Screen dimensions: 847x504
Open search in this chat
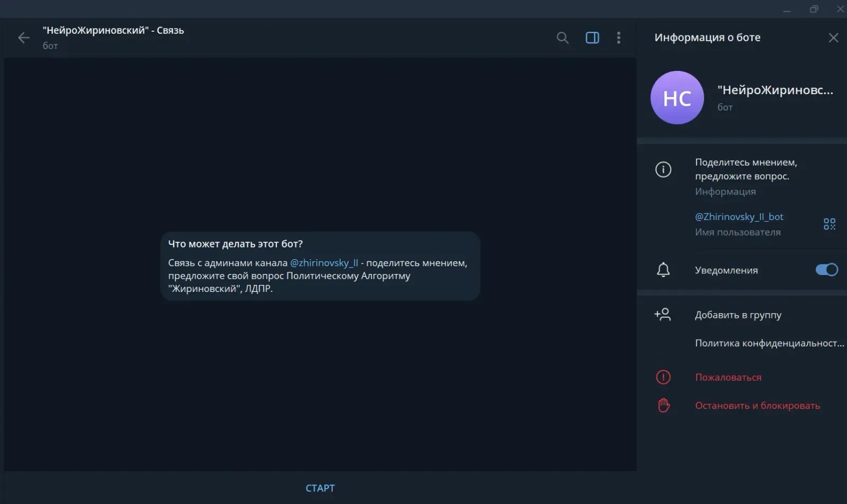pos(563,38)
